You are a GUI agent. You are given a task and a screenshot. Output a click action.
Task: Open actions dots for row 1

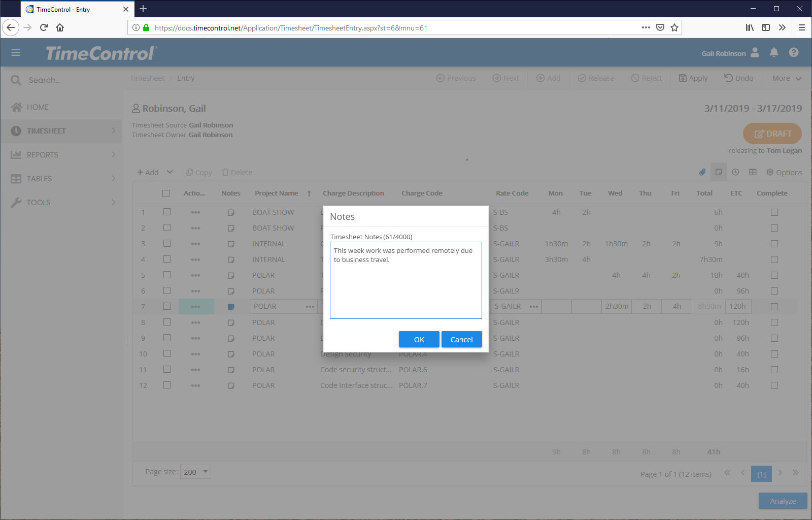195,212
